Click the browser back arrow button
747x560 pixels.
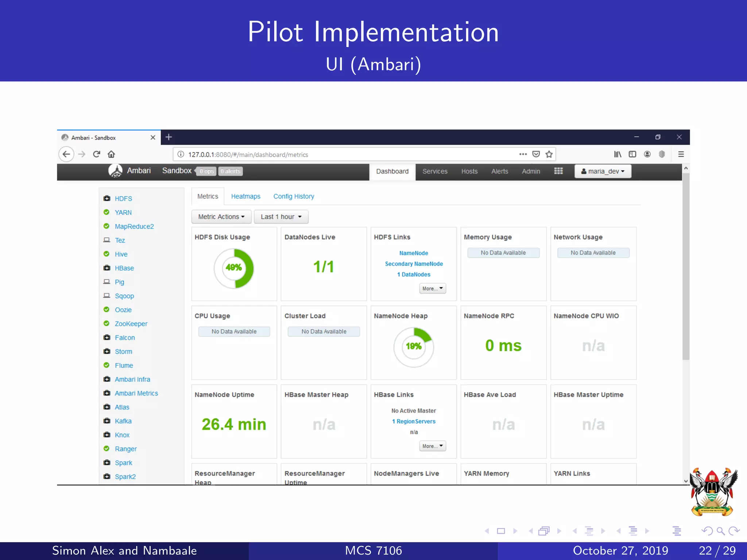pos(66,154)
